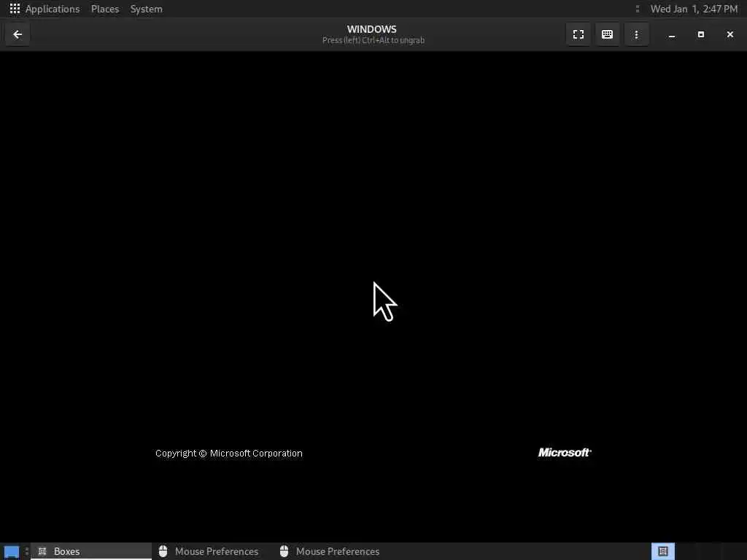Open the keyboard shortcuts button in header
The height and width of the screenshot is (560, 747).
[x=607, y=34]
